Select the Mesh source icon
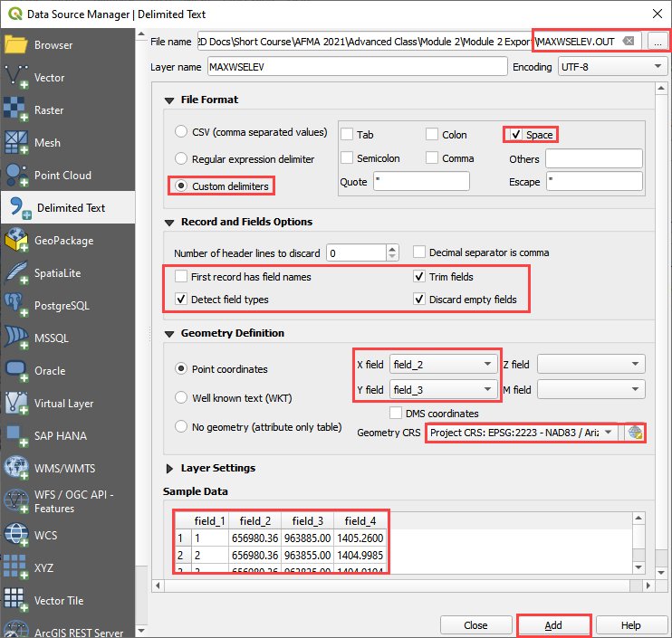Viewport: 672px width, 638px height. [17, 142]
